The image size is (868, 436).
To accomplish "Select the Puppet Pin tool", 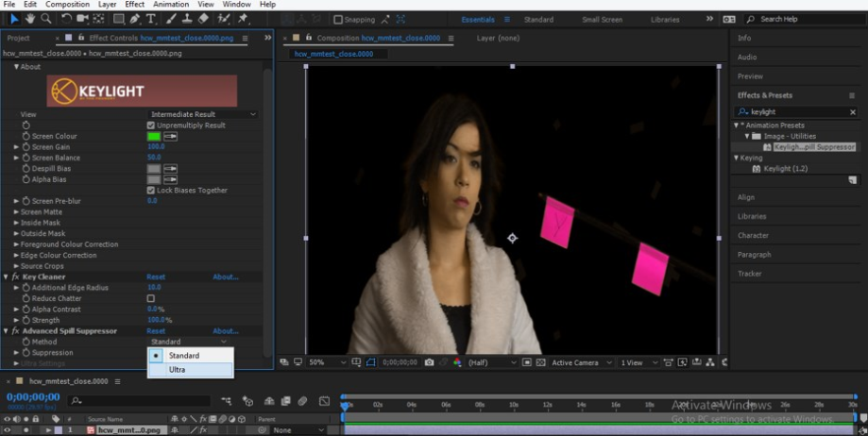I will point(243,19).
